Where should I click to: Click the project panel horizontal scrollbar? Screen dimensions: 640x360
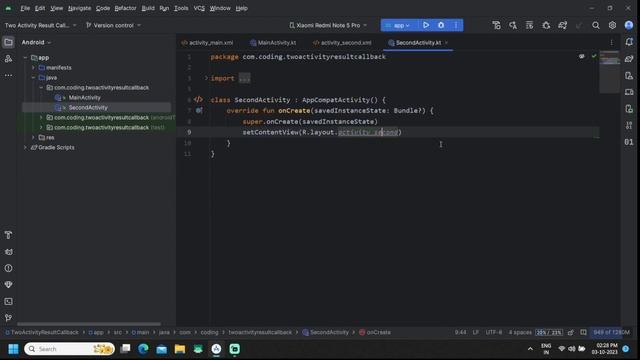[x=89, y=324]
